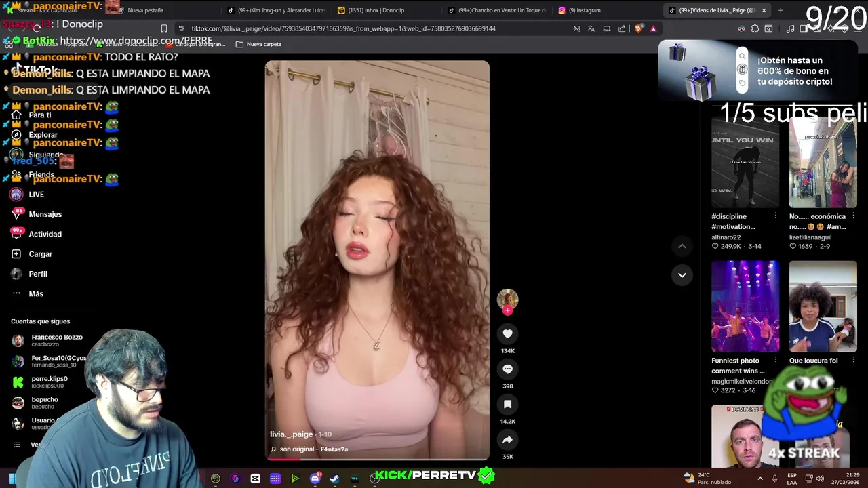868x488 pixels.
Task: Click magicmikelivelondon author name
Action: (x=741, y=382)
